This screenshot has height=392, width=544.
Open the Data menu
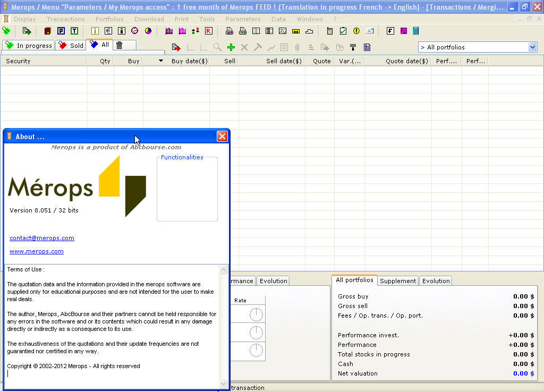[x=278, y=19]
